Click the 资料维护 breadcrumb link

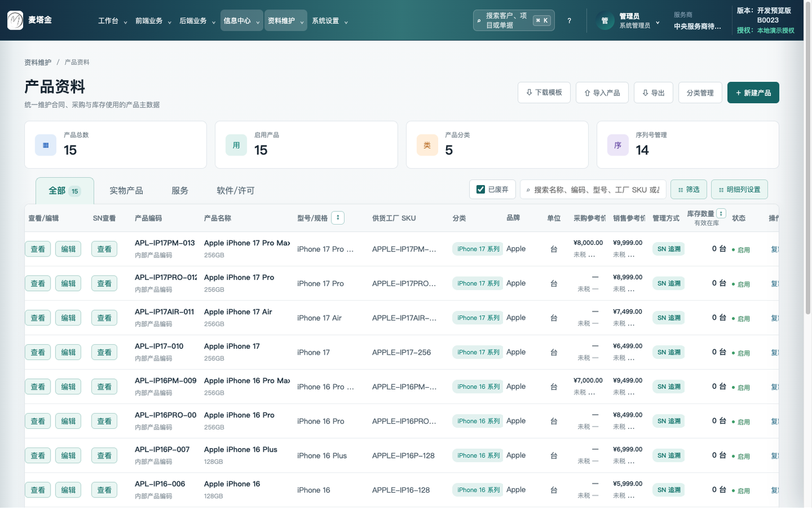38,62
